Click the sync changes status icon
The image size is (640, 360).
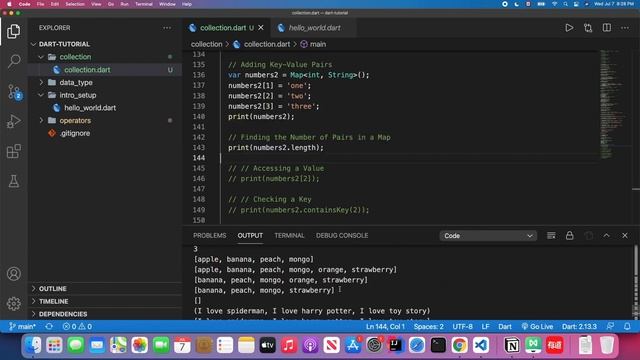click(49, 327)
